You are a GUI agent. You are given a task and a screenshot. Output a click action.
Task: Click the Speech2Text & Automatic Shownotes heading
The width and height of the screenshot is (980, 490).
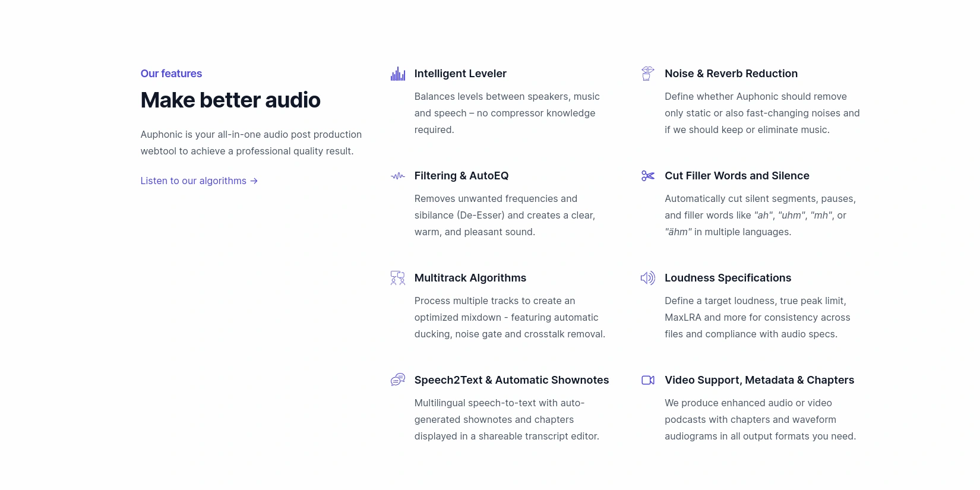click(x=511, y=380)
